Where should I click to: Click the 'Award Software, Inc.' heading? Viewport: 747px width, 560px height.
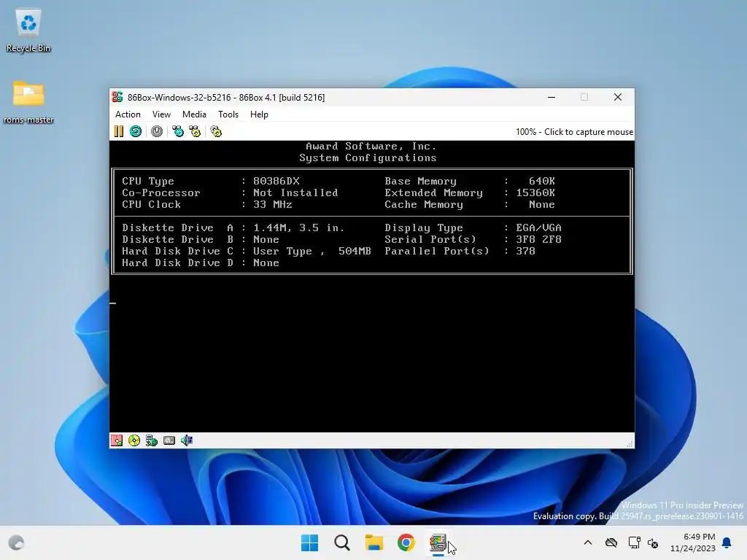point(371,146)
